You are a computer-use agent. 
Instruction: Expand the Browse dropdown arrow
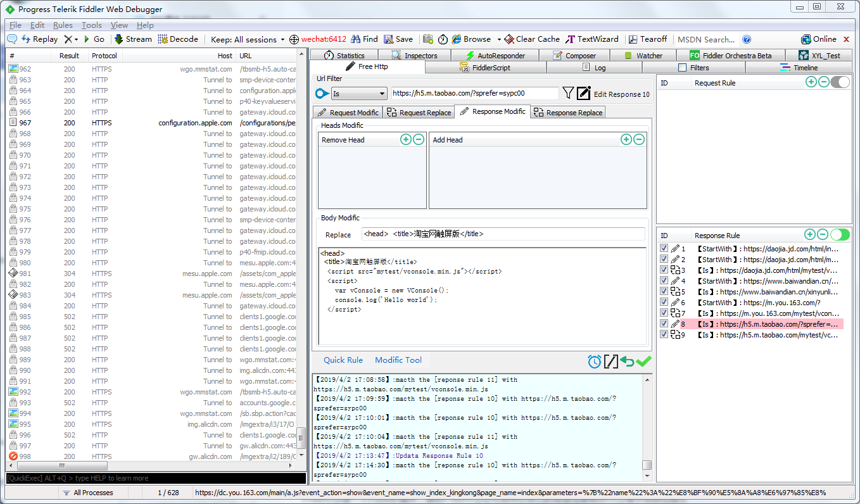(x=499, y=39)
